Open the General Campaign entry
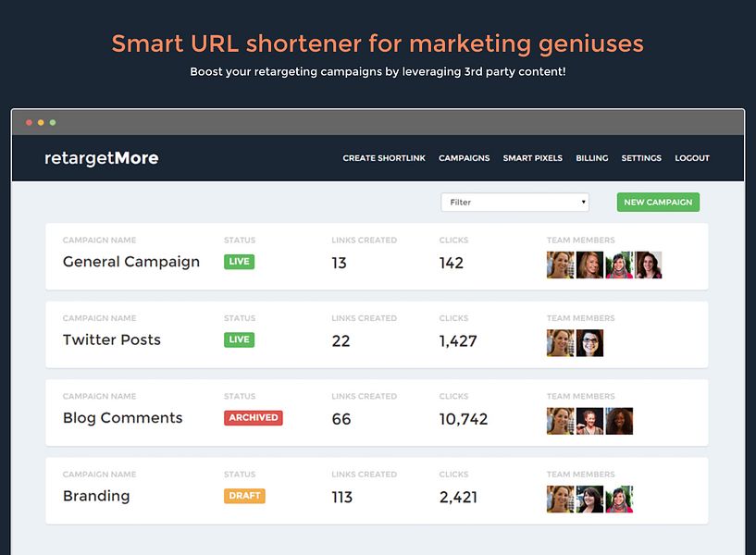The height and width of the screenshot is (555, 756). (131, 262)
